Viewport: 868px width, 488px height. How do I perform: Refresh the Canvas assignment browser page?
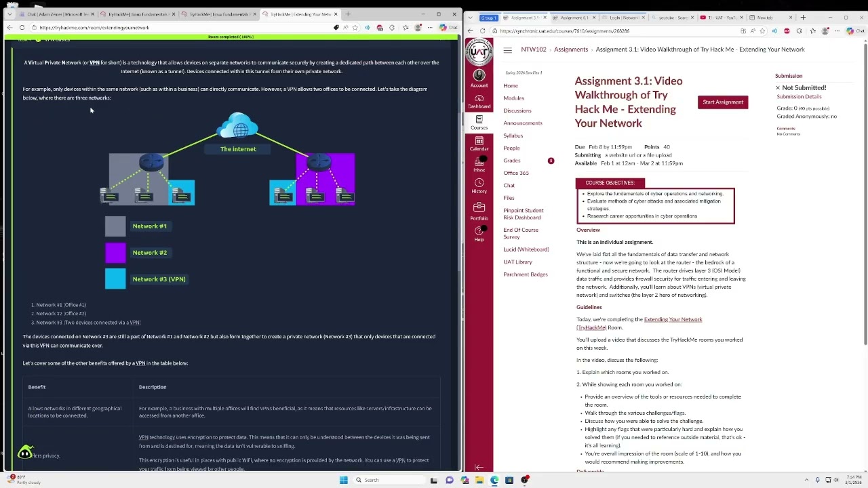point(482,31)
